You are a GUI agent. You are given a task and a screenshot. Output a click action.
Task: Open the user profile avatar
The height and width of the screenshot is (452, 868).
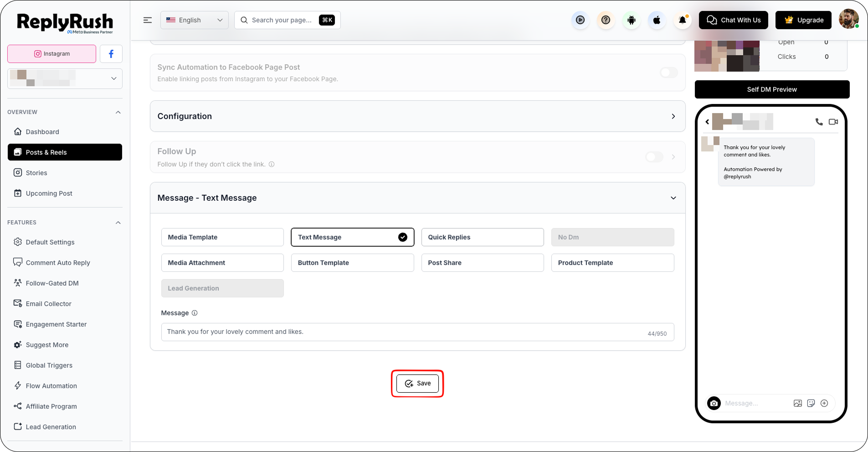[848, 19]
